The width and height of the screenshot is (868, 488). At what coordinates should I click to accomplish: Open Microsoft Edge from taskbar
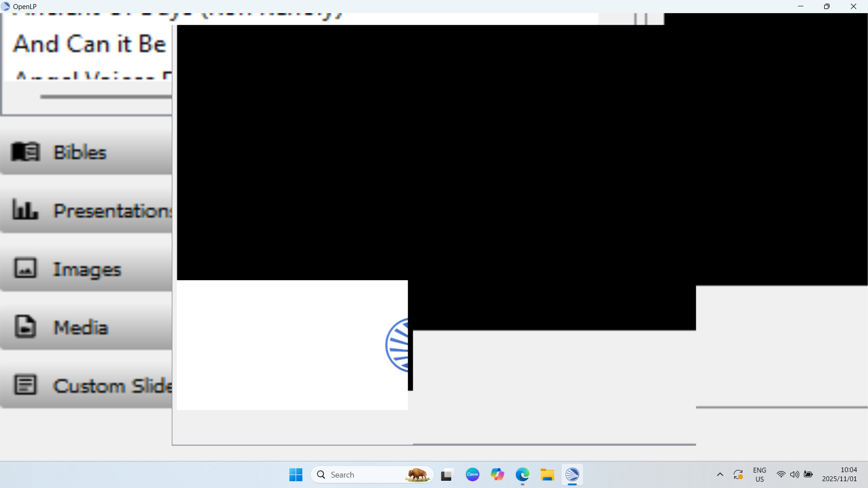click(x=522, y=474)
